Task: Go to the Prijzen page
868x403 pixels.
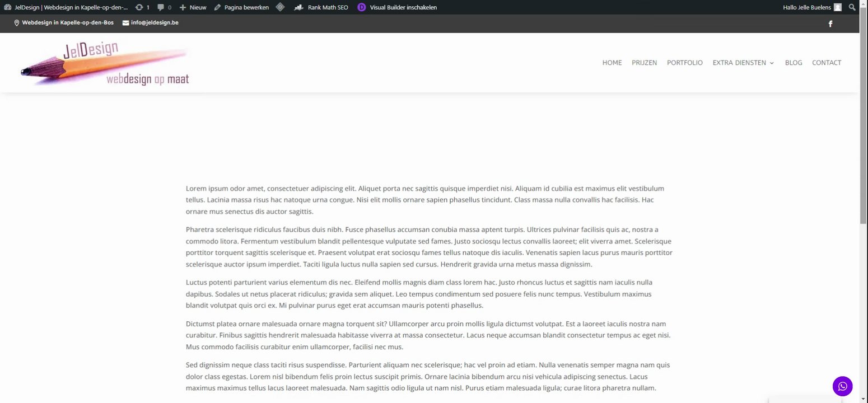Action: (x=644, y=63)
